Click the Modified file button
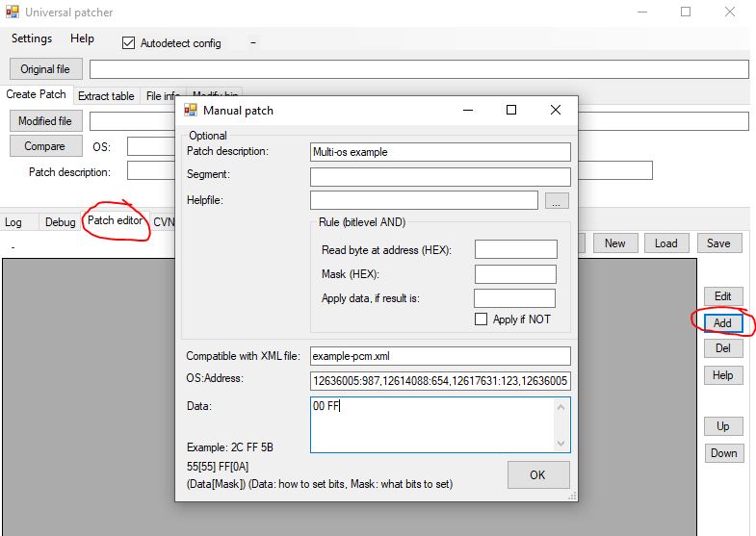The height and width of the screenshot is (536, 756). coord(46,121)
